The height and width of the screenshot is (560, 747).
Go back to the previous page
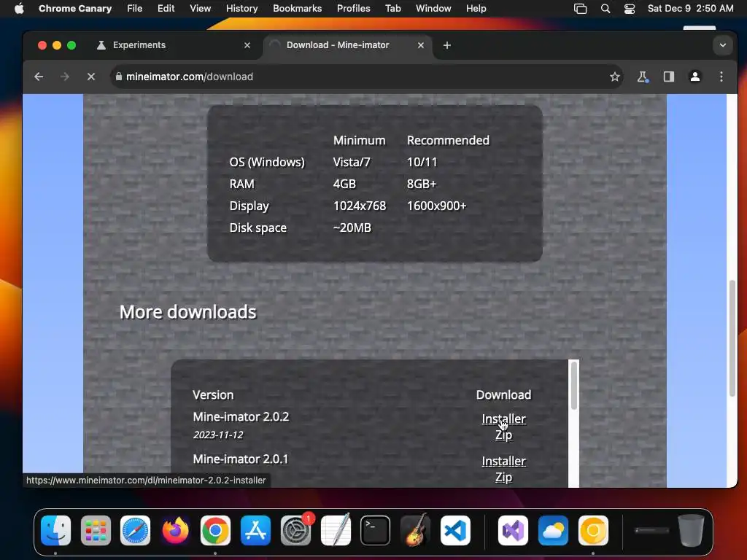[x=39, y=77]
